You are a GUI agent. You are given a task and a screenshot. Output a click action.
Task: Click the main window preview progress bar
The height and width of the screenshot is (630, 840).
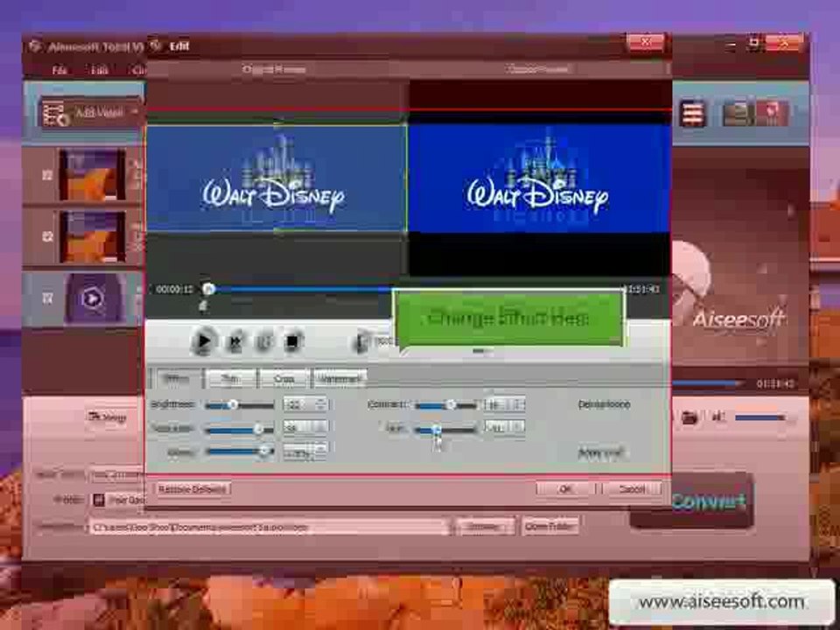coord(707,383)
